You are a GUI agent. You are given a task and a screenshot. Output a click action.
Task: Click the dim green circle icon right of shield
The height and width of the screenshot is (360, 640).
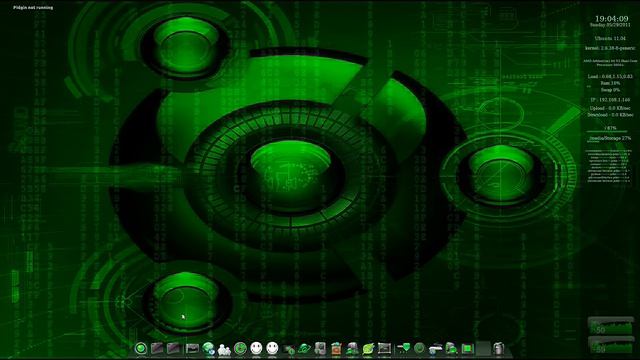coord(419,348)
